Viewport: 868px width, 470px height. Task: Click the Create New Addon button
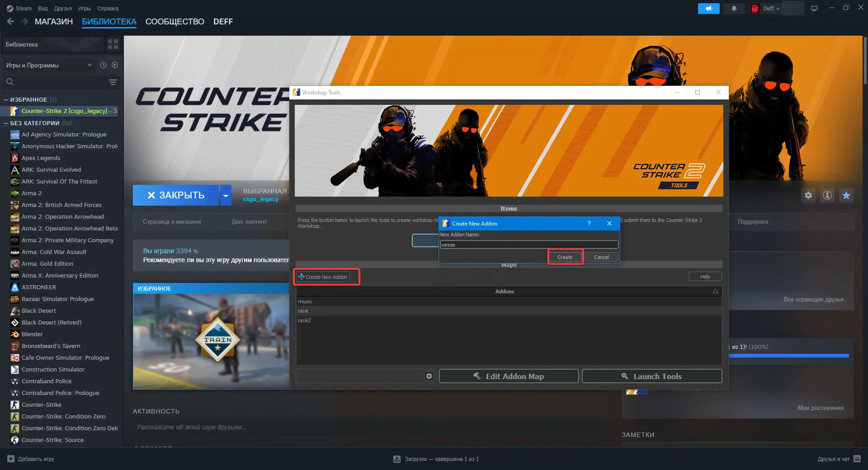coord(323,277)
